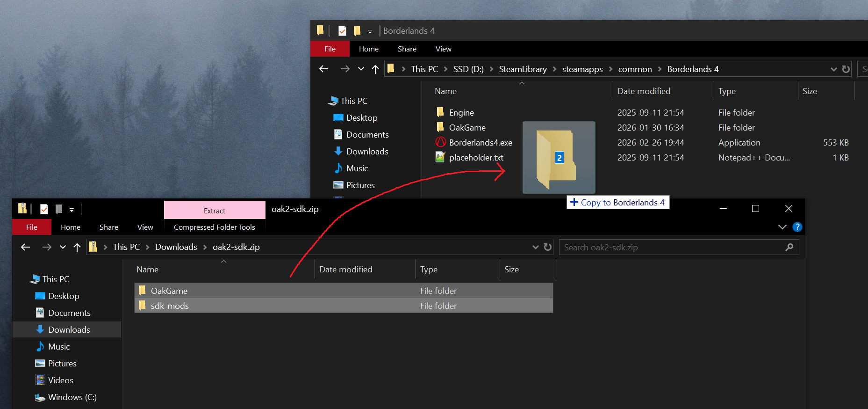
Task: Open Share tab in oak2-sdk.zip window
Action: [x=109, y=227]
